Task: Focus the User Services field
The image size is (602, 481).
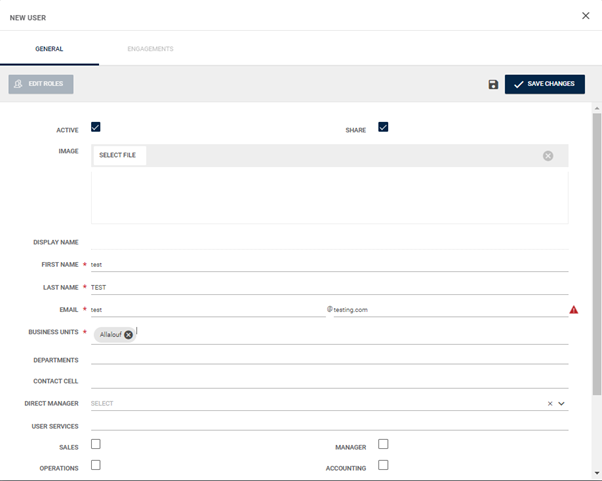Action: 329,426
